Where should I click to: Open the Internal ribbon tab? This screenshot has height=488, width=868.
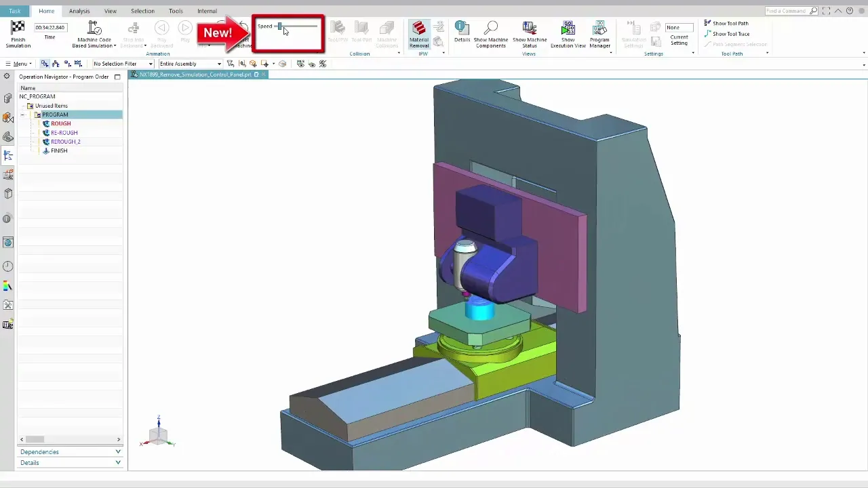(x=207, y=11)
